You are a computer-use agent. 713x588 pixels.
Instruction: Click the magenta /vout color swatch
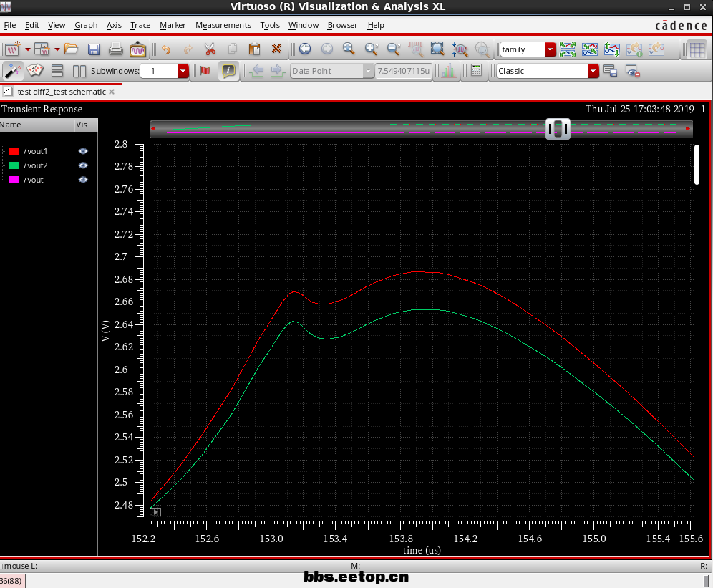pyautogui.click(x=14, y=180)
